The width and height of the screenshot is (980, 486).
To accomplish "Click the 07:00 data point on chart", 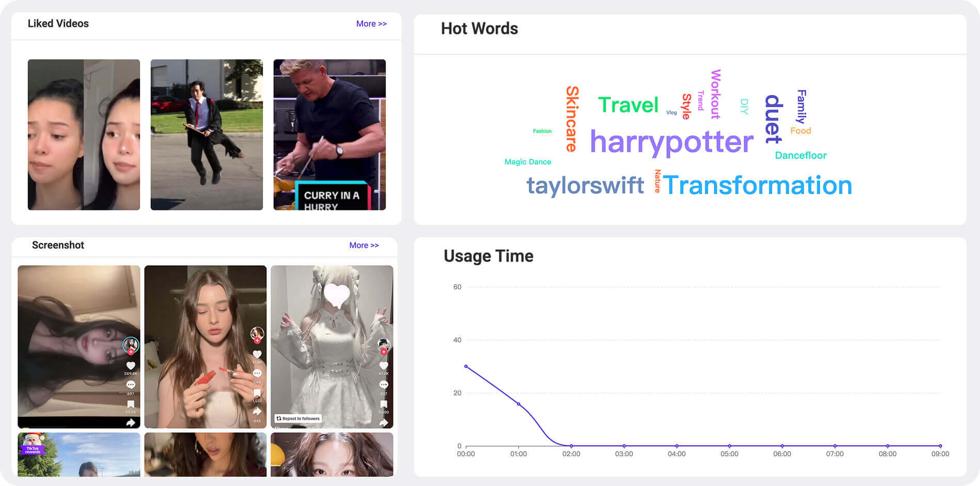I will click(x=834, y=446).
